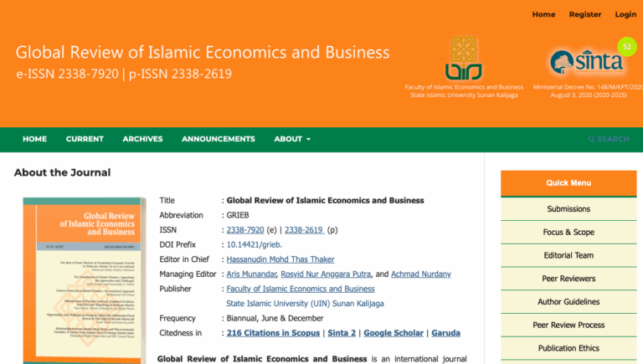The width and height of the screenshot is (643, 364).
Task: Open the Google Scholar citedness link
Action: click(394, 333)
